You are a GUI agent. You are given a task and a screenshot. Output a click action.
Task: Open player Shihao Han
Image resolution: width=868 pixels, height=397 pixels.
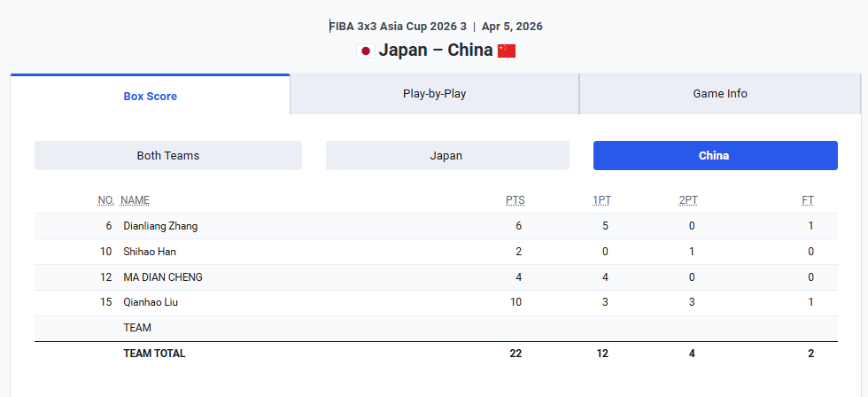coord(150,252)
